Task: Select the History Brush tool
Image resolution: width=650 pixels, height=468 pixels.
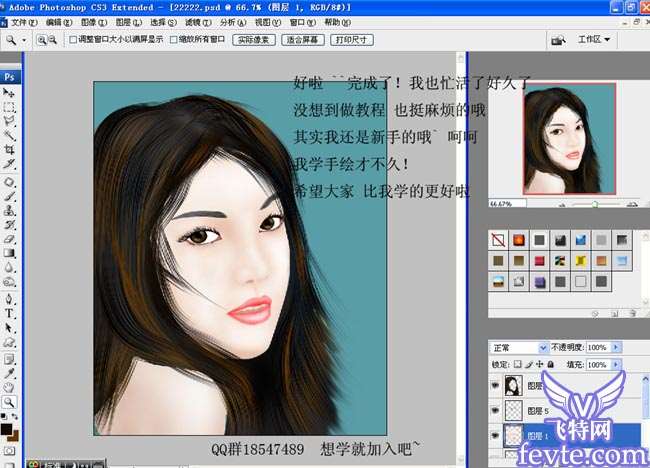Action: point(9,225)
